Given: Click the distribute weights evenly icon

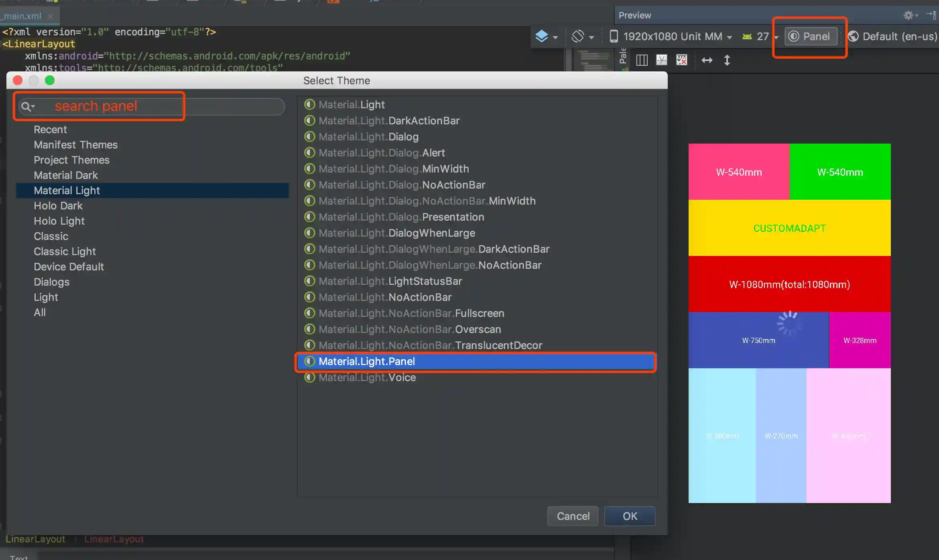Looking at the screenshot, I should click(x=642, y=60).
